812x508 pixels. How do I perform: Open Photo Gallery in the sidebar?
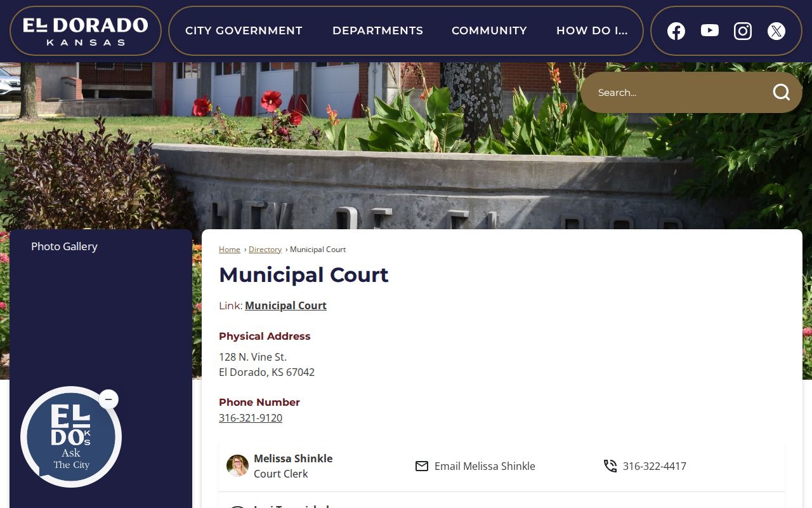[x=64, y=246]
